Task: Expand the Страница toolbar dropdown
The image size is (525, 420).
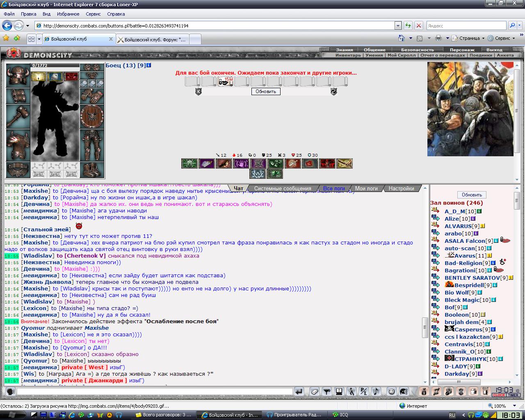Action: tap(483, 38)
